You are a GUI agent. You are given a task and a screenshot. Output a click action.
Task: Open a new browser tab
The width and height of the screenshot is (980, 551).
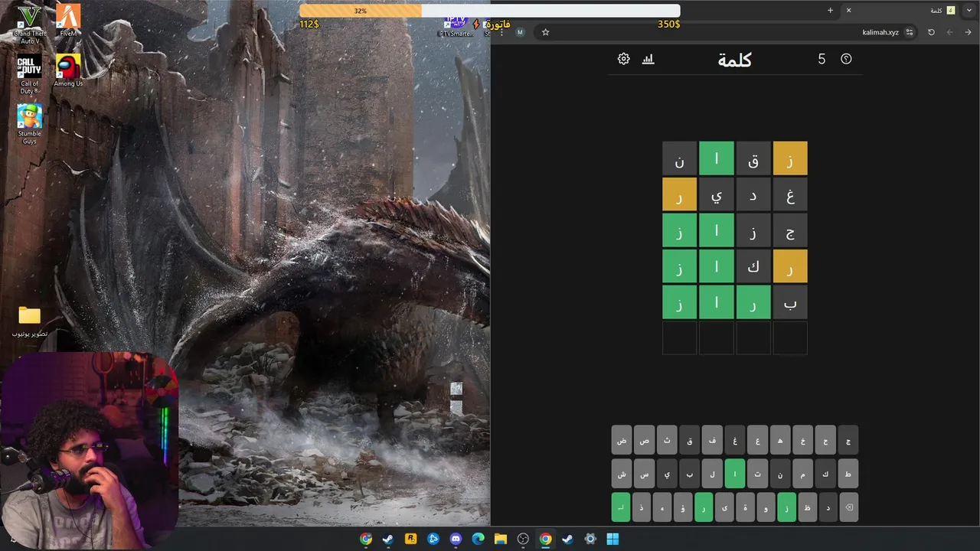(x=830, y=10)
